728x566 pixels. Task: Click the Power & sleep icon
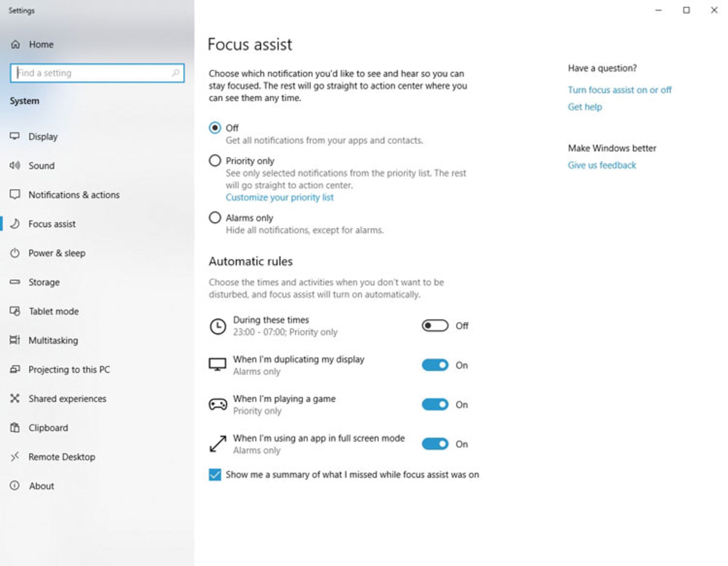tap(15, 253)
